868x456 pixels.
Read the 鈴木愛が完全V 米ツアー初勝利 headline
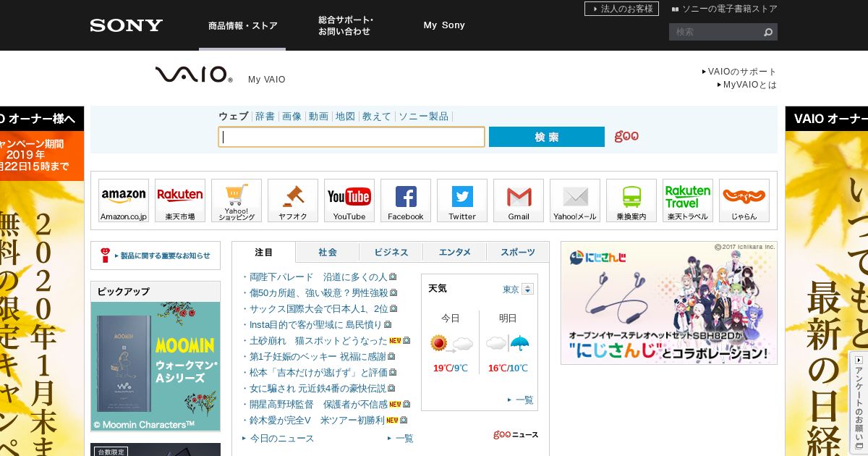317,420
